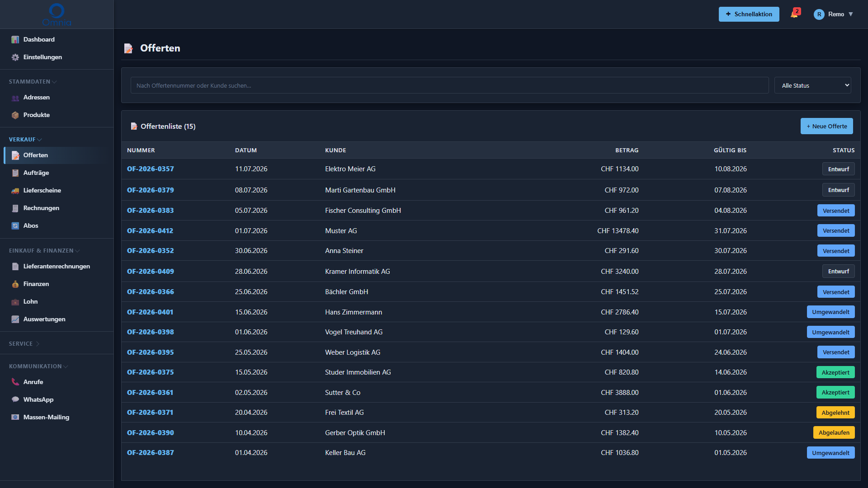Click the Lieferscheine truck icon

pos(15,191)
